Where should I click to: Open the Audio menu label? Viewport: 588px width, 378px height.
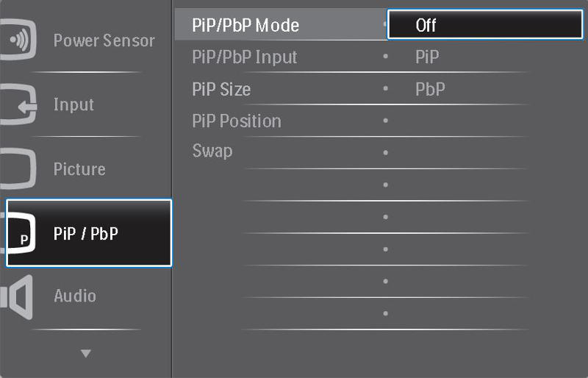(75, 296)
